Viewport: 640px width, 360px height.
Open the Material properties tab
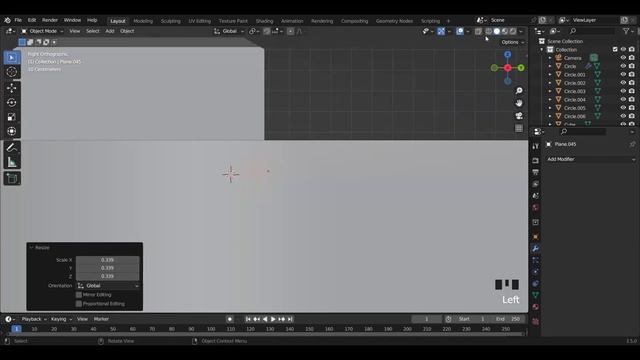[536, 307]
